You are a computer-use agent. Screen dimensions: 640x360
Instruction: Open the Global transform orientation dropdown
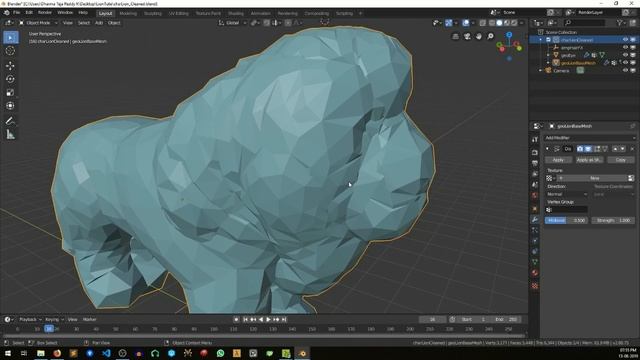tap(232, 23)
